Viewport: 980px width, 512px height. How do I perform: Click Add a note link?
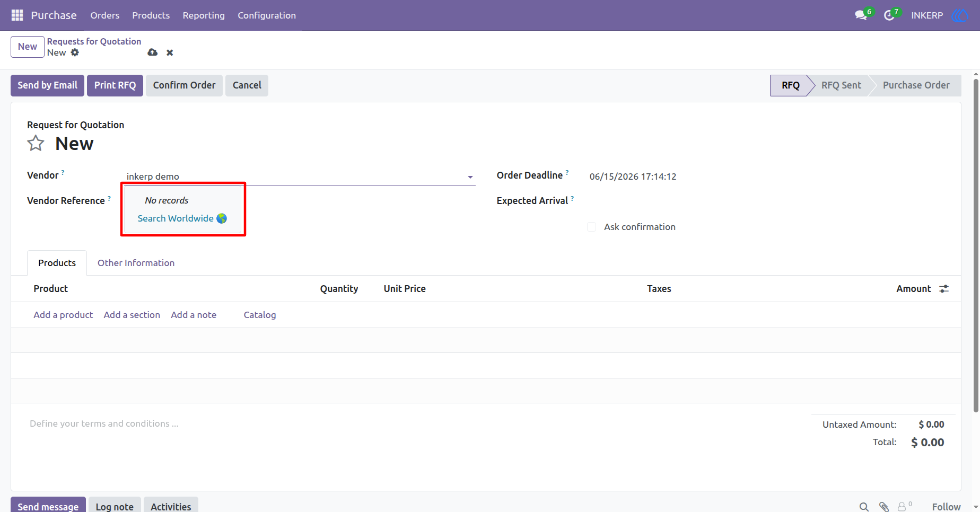pyautogui.click(x=194, y=315)
